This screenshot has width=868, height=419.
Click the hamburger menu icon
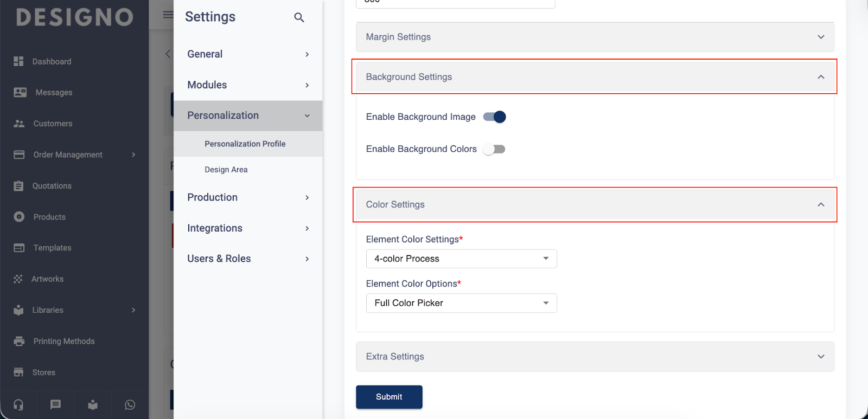[x=168, y=15]
